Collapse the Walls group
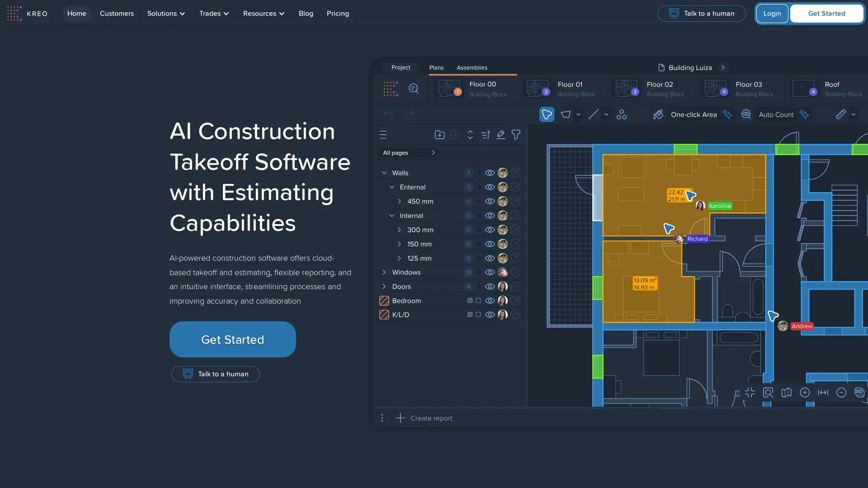 point(384,173)
